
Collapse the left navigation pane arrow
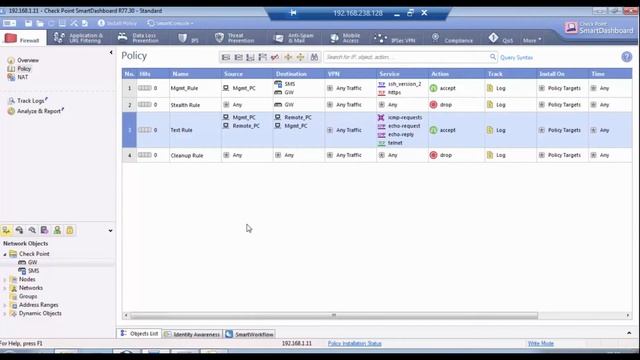point(111,52)
